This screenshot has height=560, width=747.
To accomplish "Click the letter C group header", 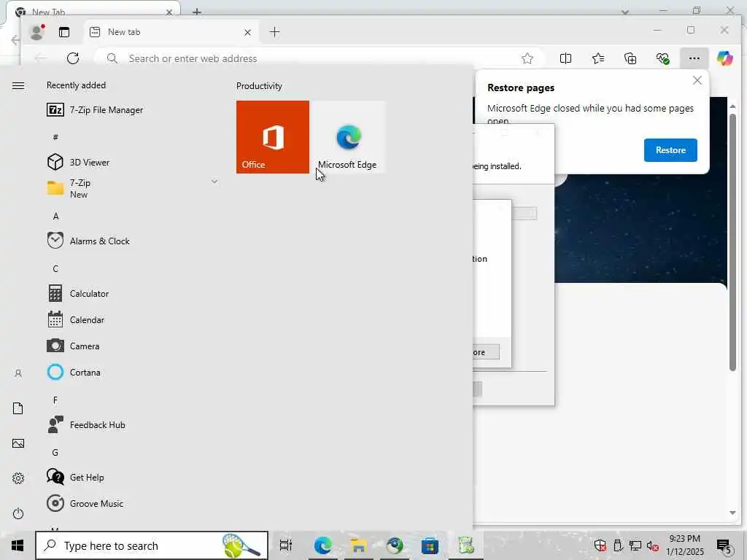I will (x=55, y=268).
